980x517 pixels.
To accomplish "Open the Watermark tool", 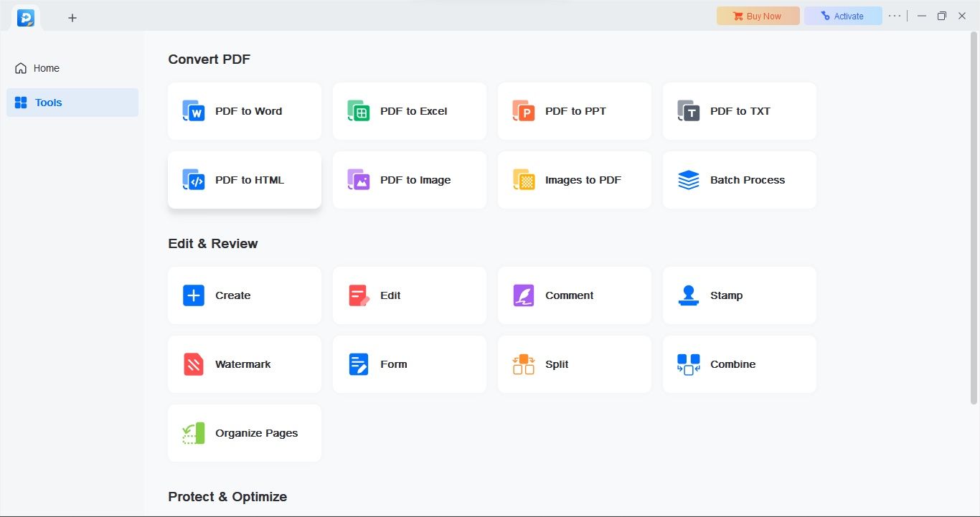I will click(x=244, y=364).
